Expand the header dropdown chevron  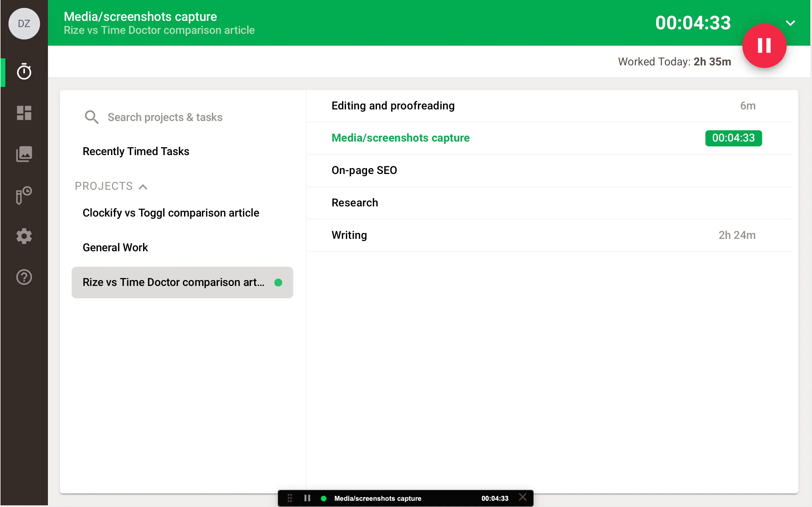(790, 23)
